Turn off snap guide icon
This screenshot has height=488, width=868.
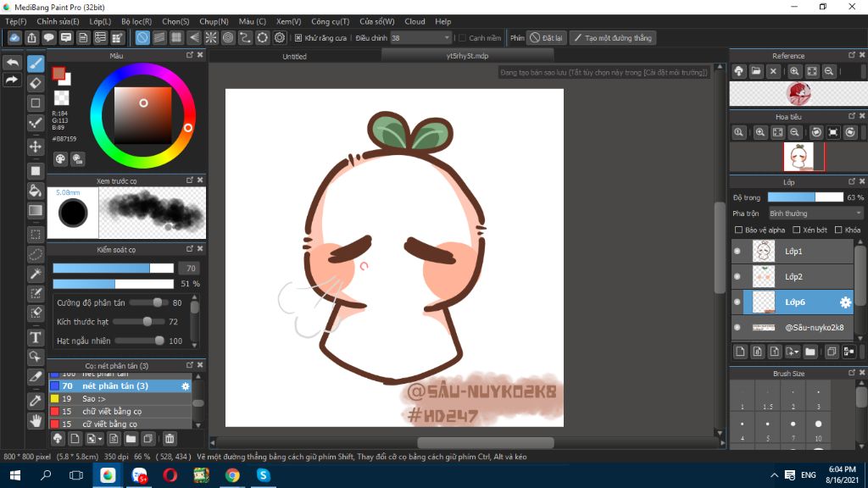pyautogui.click(x=142, y=37)
